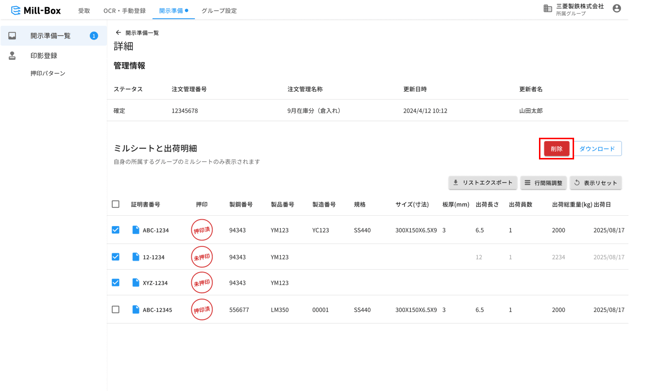The width and height of the screenshot is (670, 391).
Task: Click the product number LM350
Action: [279, 310]
